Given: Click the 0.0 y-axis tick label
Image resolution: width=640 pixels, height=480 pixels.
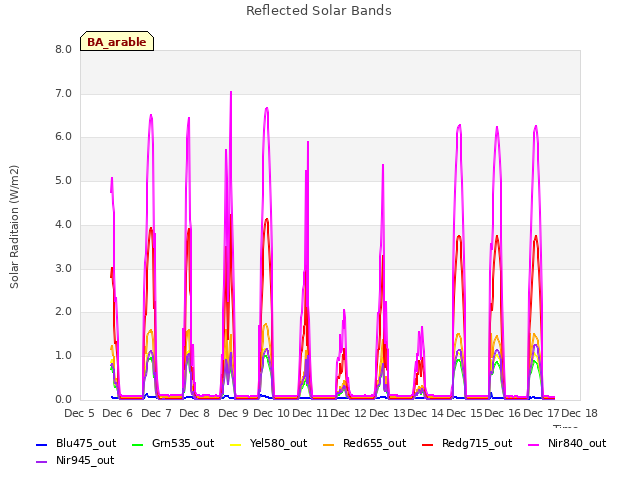Looking at the screenshot, I should coord(63,400).
